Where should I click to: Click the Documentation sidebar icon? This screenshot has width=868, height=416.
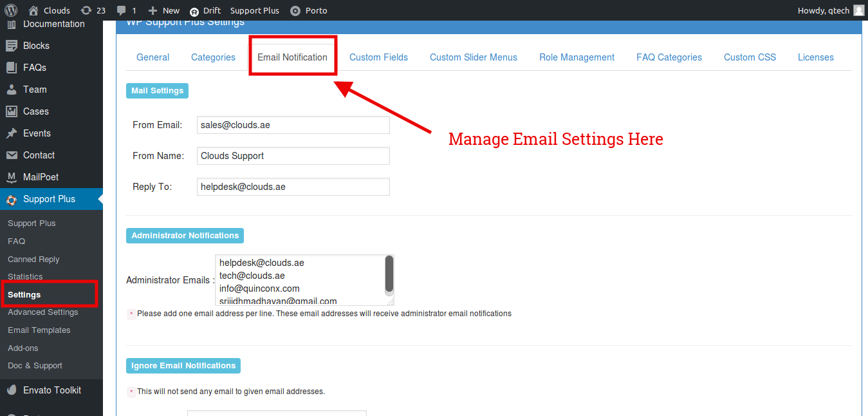(x=12, y=24)
